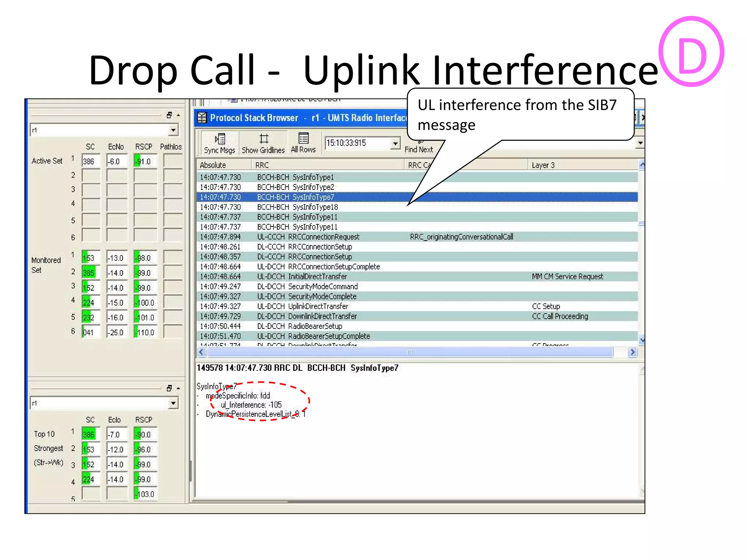Click the horizontal scrollbar thumb of the message list
Screen dimensions: 747x560
point(410,352)
